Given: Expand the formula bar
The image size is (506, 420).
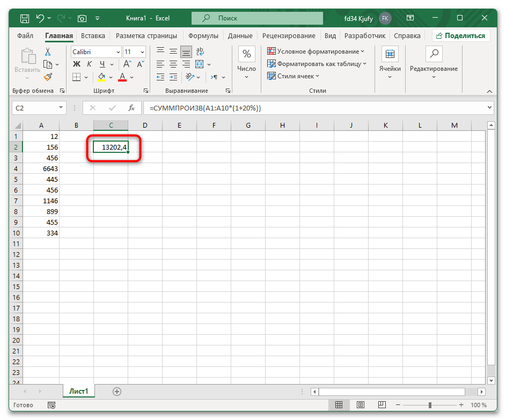Looking at the screenshot, I should 489,108.
